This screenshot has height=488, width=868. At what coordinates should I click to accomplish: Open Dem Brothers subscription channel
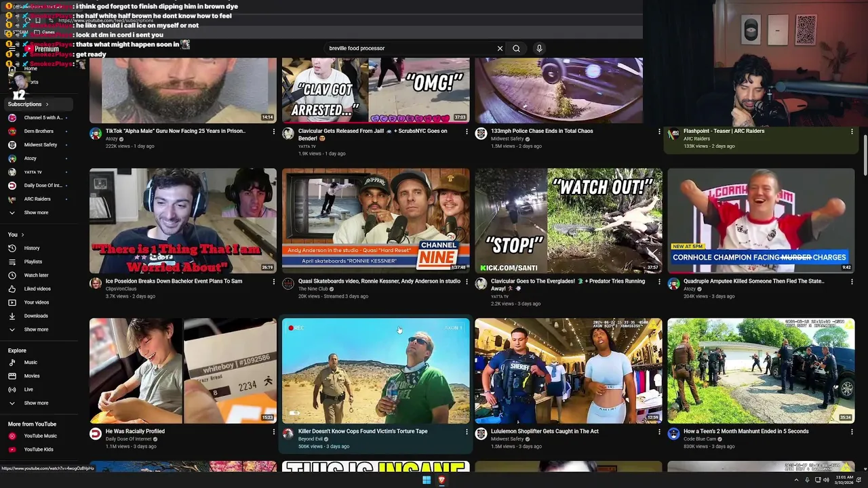point(39,131)
